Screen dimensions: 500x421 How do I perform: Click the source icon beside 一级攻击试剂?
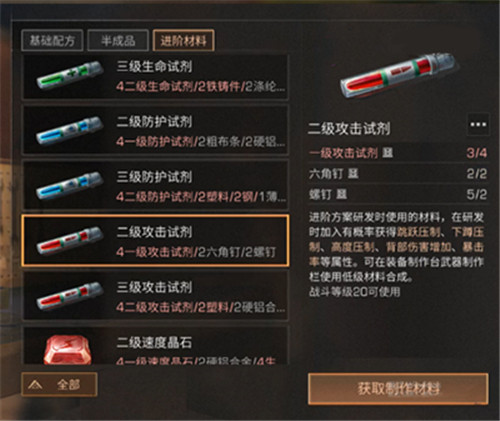point(388,153)
